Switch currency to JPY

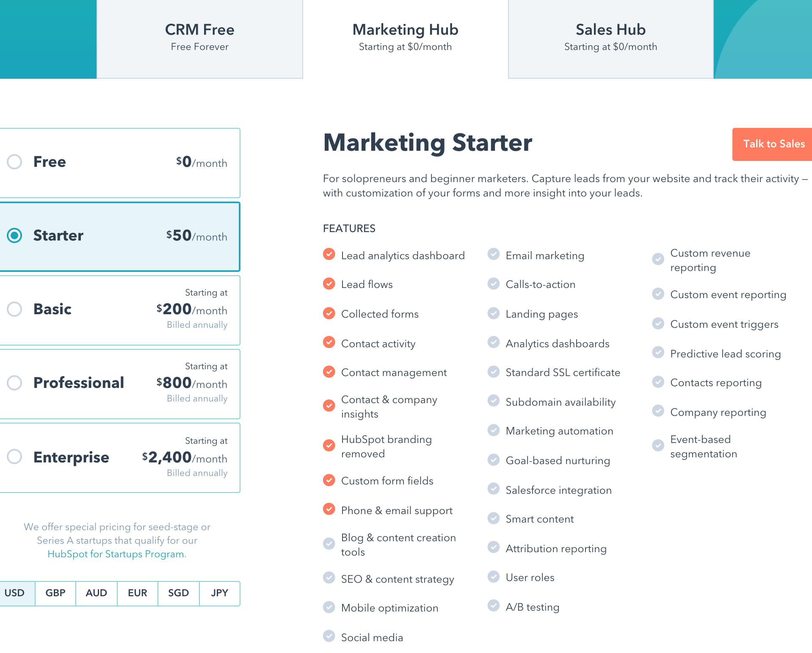(219, 593)
